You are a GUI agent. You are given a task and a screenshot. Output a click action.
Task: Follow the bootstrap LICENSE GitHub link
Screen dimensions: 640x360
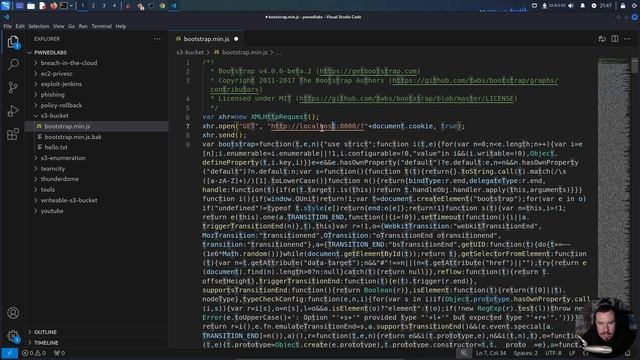click(x=406, y=99)
